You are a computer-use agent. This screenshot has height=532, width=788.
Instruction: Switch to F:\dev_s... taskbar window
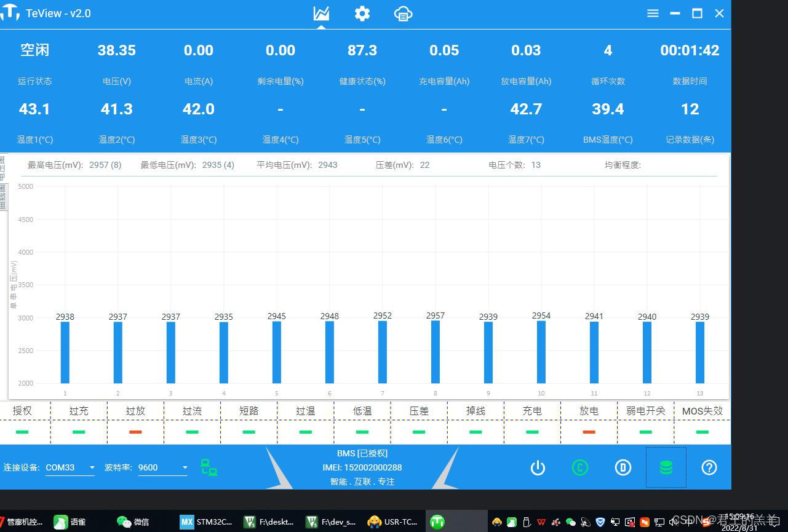click(331, 522)
